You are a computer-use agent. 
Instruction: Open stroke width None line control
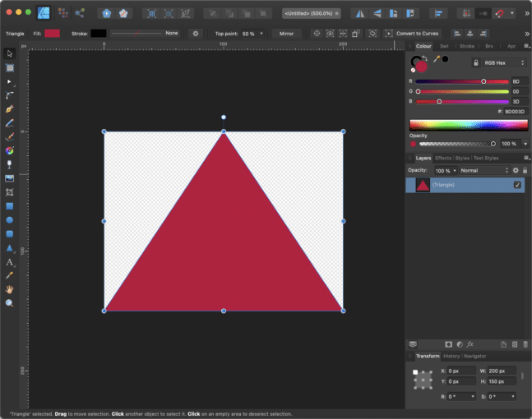(x=145, y=33)
